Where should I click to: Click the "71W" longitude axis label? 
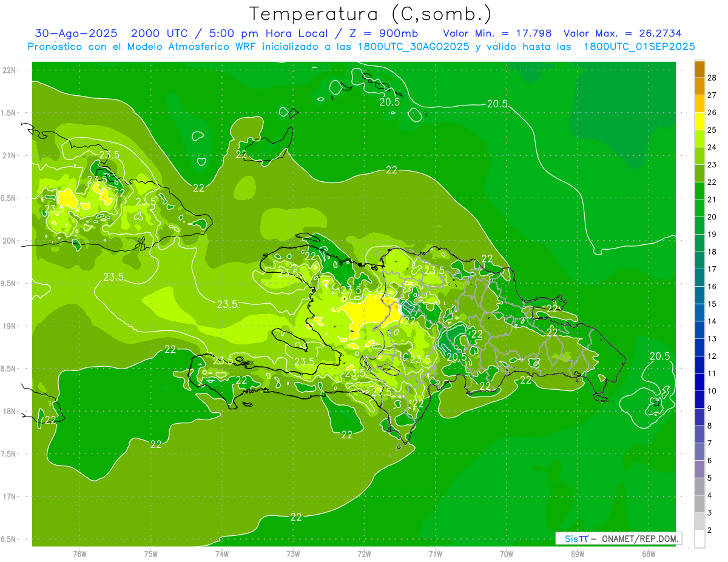tap(435, 554)
